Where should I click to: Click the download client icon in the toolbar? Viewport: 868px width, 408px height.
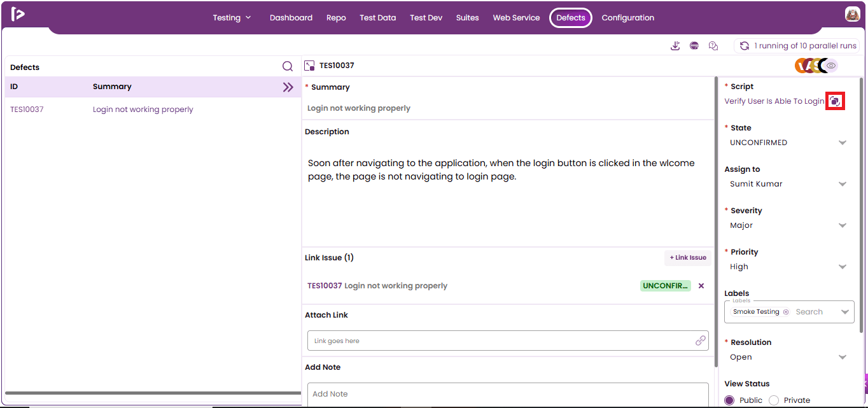tap(675, 46)
